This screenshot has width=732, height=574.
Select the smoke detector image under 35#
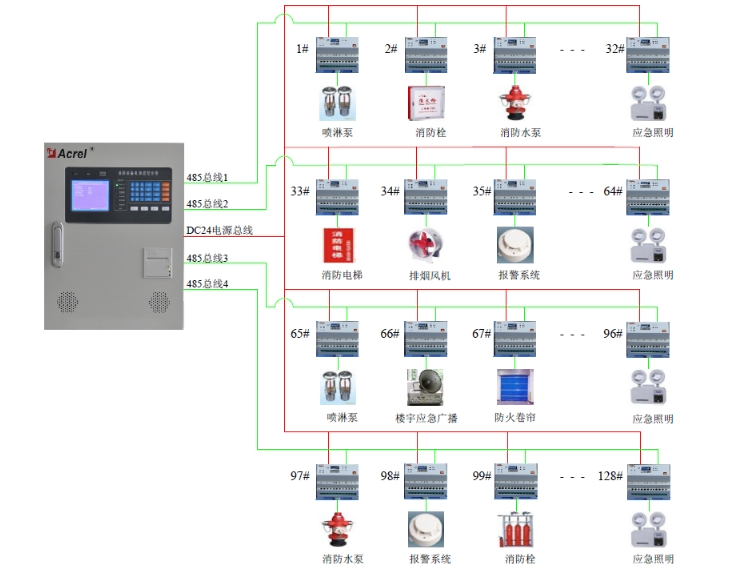515,245
